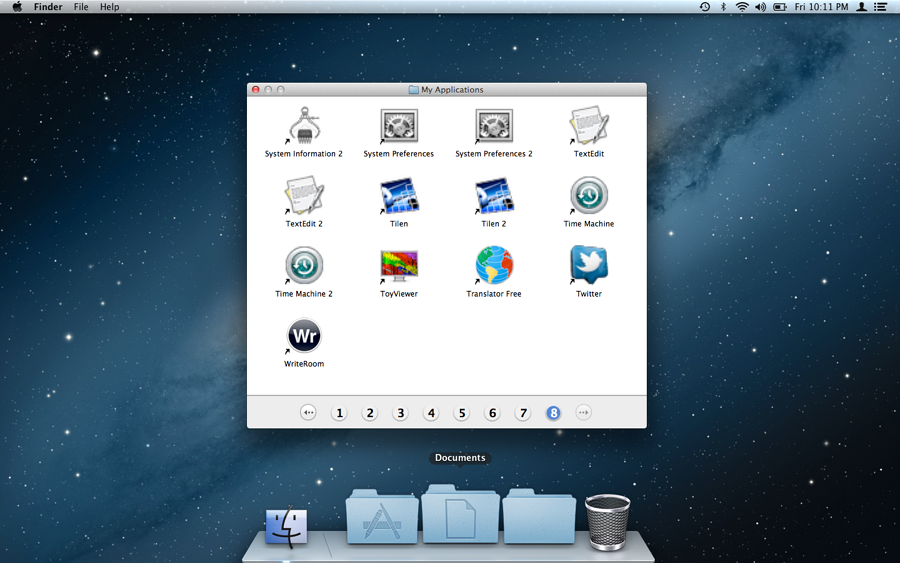Open Notification Center list icon

click(880, 7)
